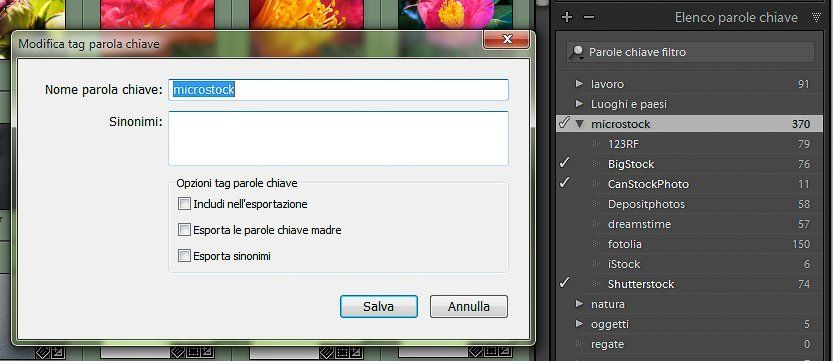
Task: Click the pink camellia thumbnail on dark background
Action: 455,14
